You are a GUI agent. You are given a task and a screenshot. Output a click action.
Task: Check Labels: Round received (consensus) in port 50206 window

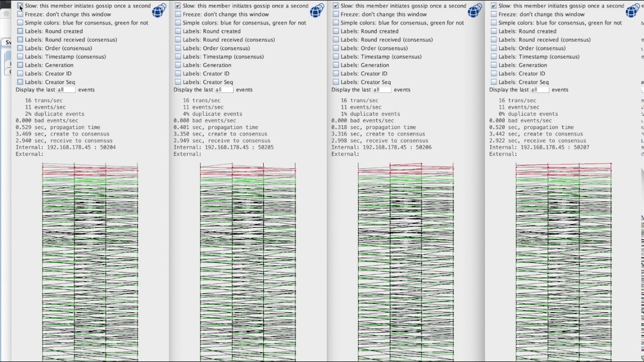tap(336, 40)
